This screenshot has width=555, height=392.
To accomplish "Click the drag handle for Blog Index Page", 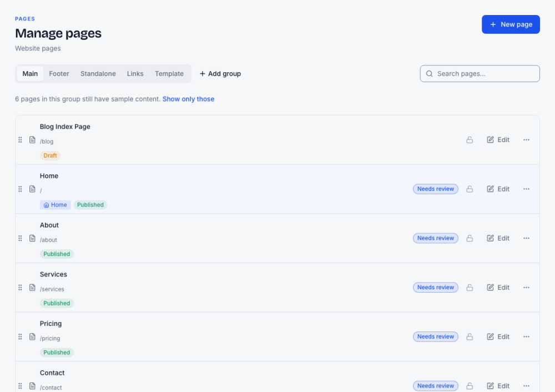I will 20,140.
